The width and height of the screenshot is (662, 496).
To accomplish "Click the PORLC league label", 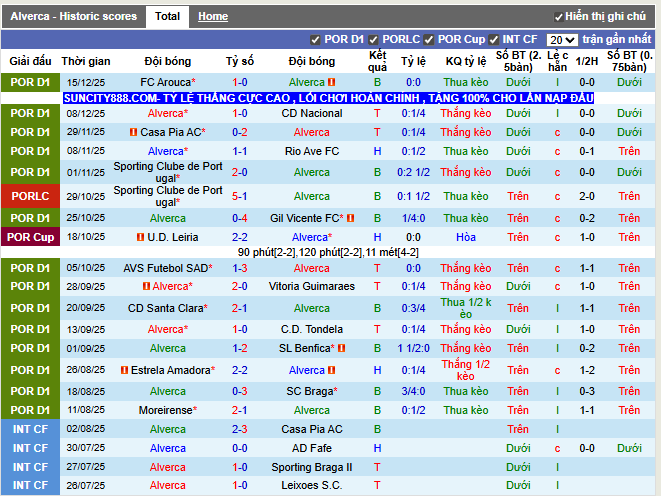I will 30,196.
